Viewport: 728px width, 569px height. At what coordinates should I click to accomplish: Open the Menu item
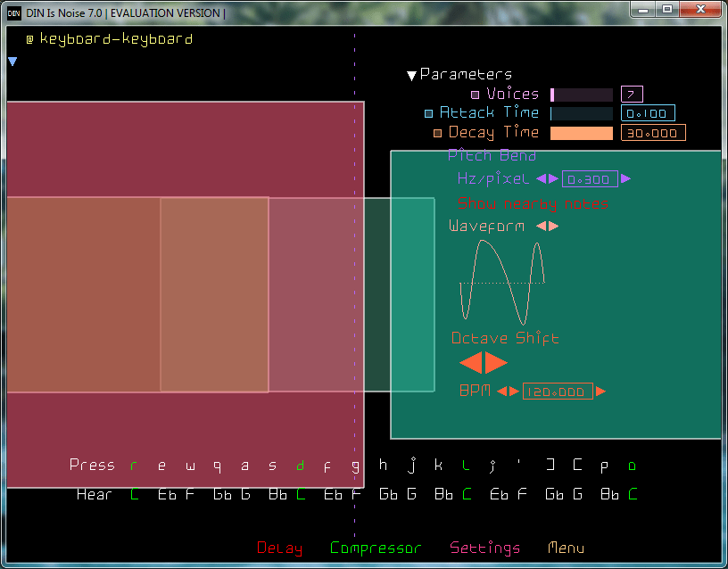[566, 548]
